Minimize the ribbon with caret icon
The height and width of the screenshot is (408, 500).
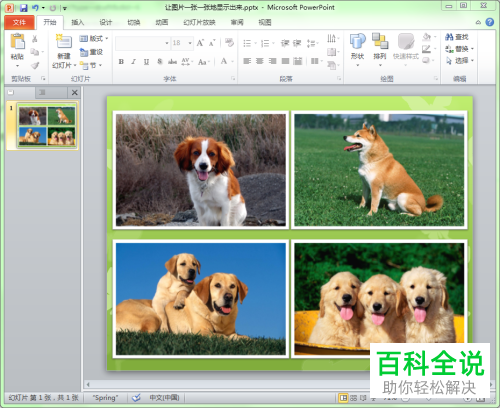click(x=478, y=22)
